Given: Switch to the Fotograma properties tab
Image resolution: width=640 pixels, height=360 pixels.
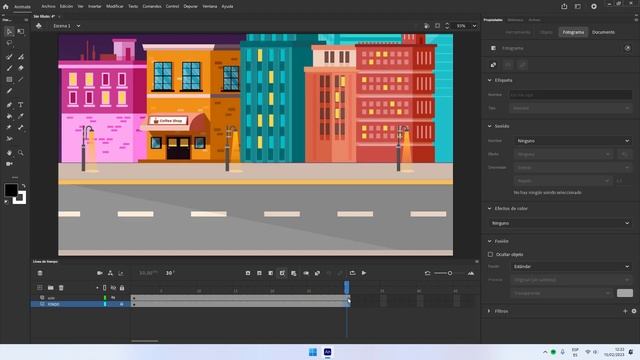Looking at the screenshot, I should (573, 32).
